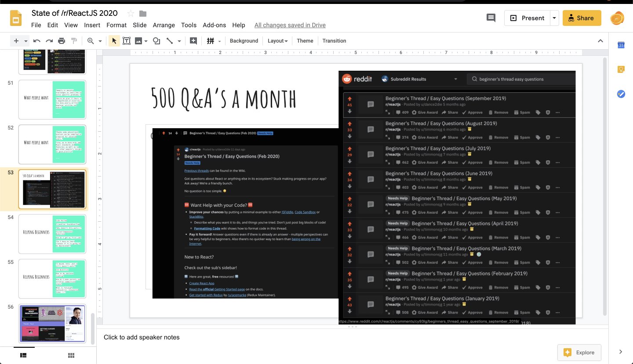Click the filmstrip vertical scrollbar

(93, 328)
